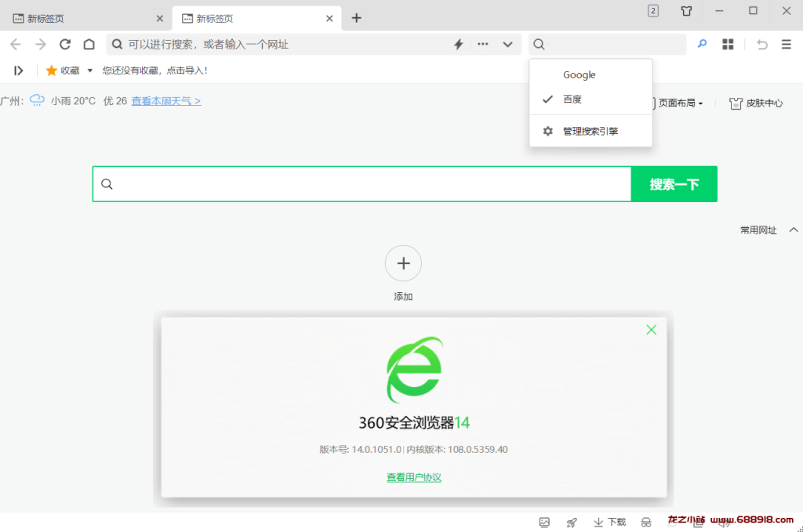Toggle incognito mode icon in status bar

click(x=646, y=523)
